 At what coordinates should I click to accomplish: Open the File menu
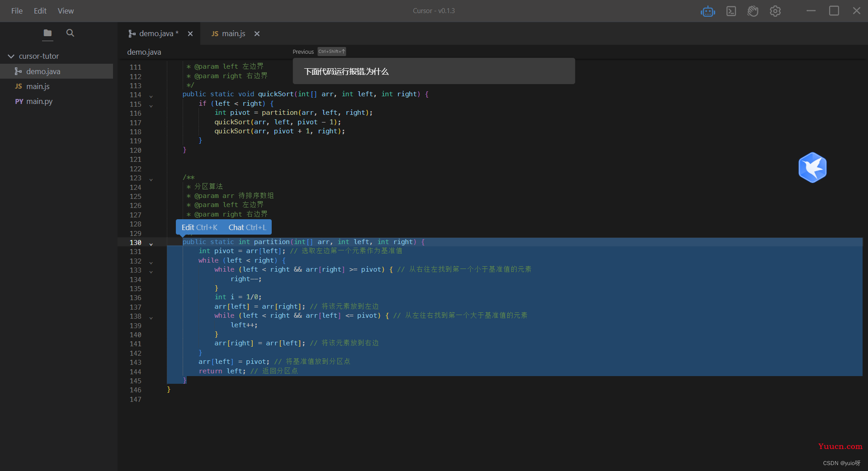click(17, 11)
